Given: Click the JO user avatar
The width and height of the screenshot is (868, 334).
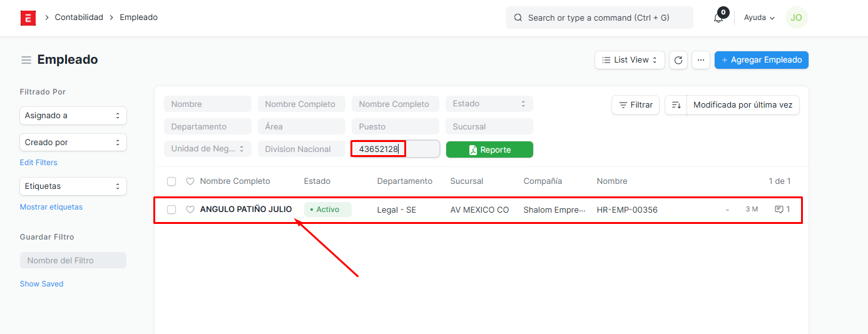Looking at the screenshot, I should 796,18.
